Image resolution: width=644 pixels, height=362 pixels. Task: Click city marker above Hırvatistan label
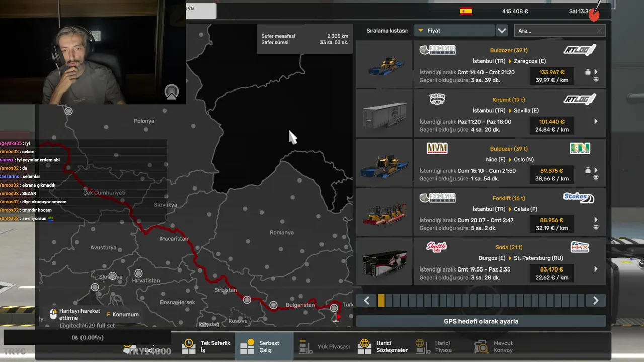click(138, 273)
